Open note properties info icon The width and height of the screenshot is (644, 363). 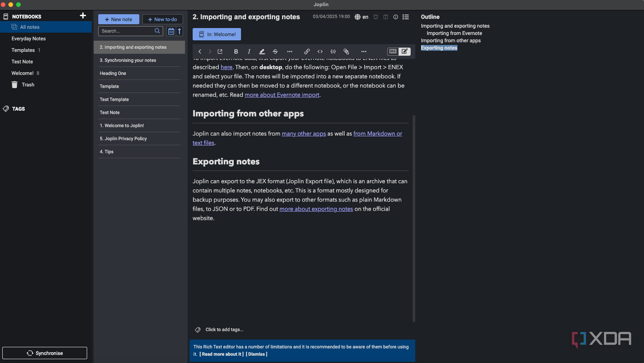pyautogui.click(x=396, y=17)
